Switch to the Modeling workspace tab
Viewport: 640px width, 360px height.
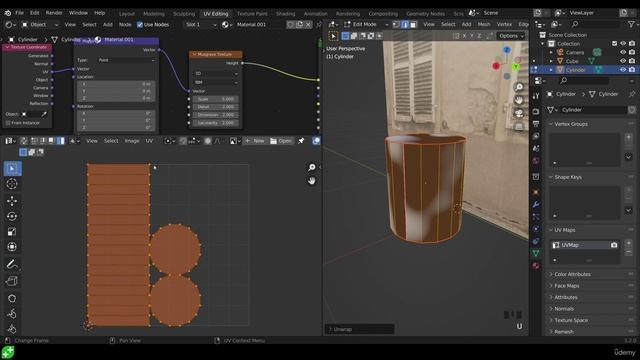point(154,13)
